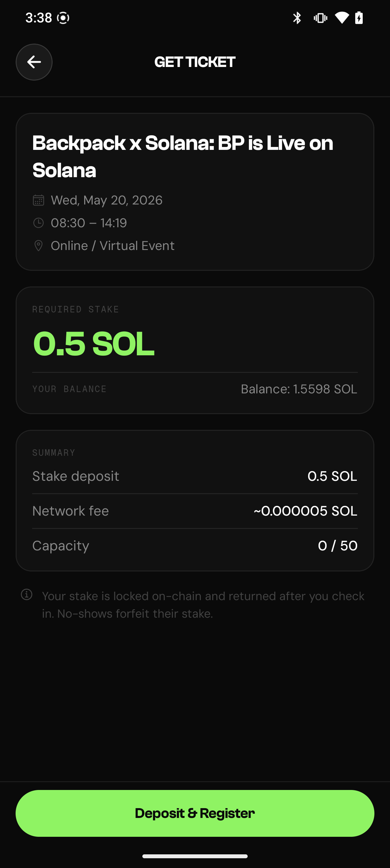Tap the GET TICKET header title
This screenshot has height=868, width=390.
click(195, 62)
